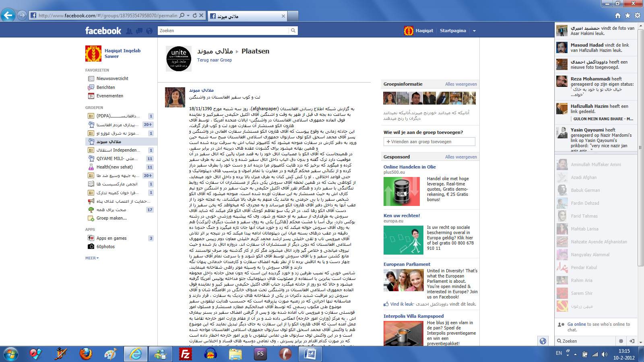Close the current browser tab
The height and width of the screenshot is (362, 644).
coord(283,16)
